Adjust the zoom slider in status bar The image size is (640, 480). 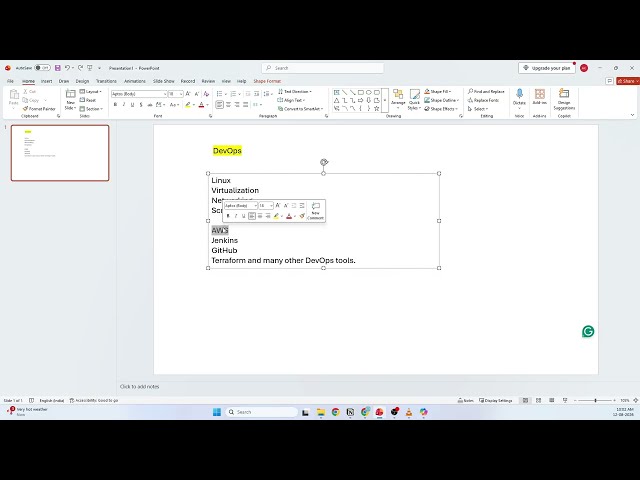(x=596, y=400)
